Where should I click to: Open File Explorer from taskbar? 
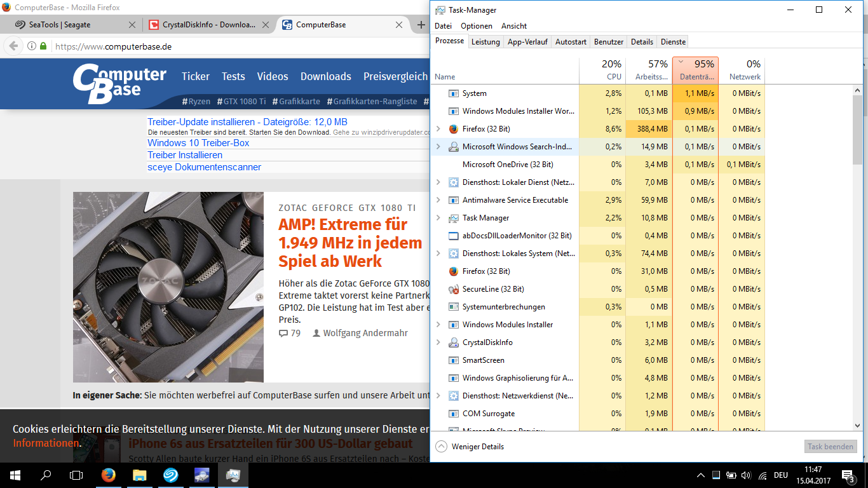[139, 475]
